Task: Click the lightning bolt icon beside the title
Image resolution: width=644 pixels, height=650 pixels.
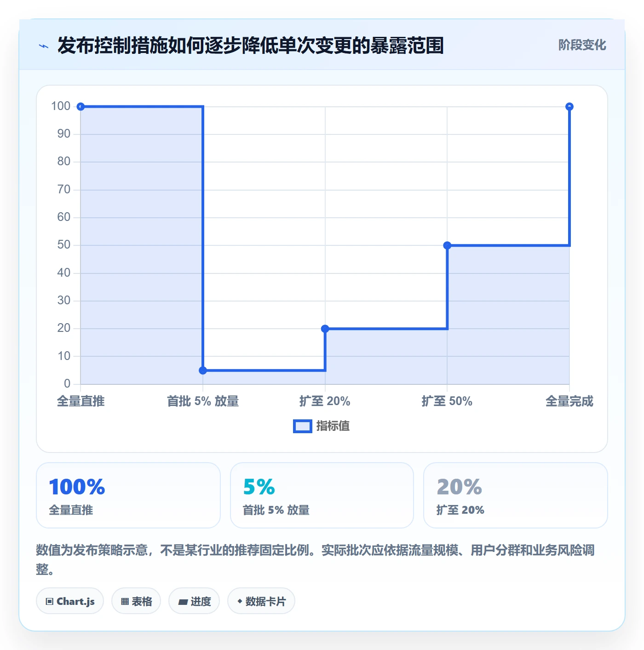Action: point(44,46)
